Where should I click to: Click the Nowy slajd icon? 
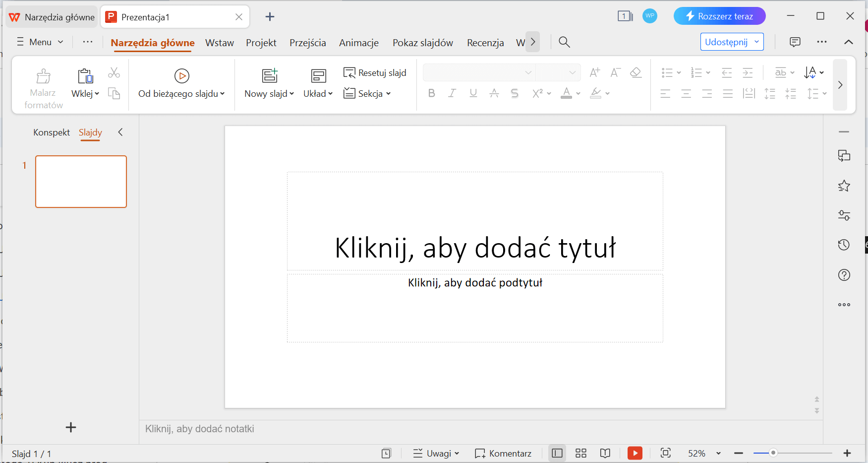pos(270,75)
